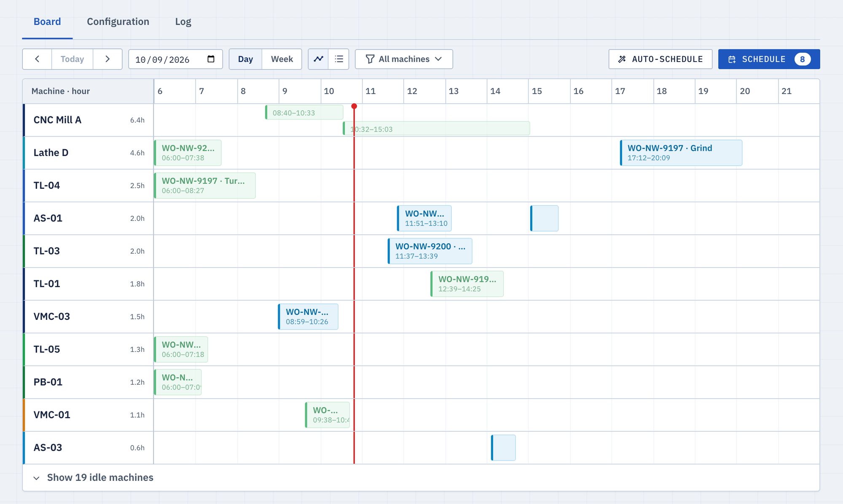Open Lathe D 06:00–07:38 job block
843x504 pixels.
188,153
